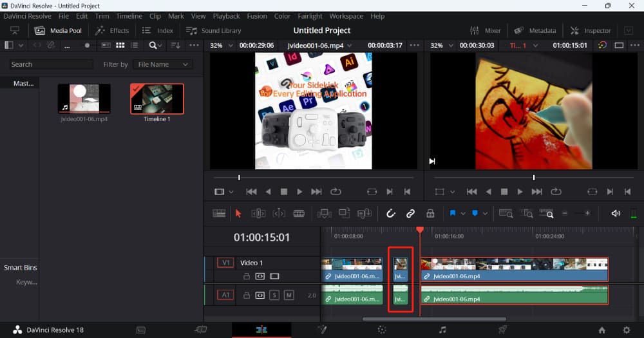644x338 pixels.
Task: Mute the A1 audio track
Action: click(x=289, y=295)
